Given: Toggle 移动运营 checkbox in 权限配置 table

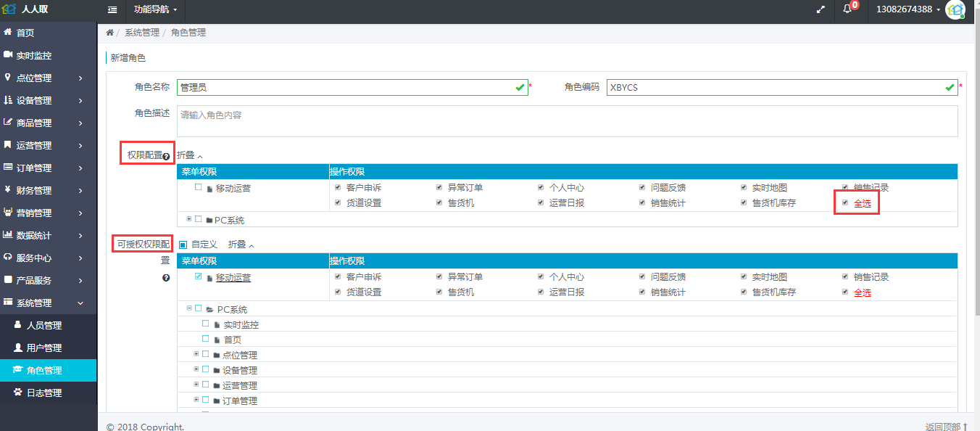Looking at the screenshot, I should pyautogui.click(x=198, y=186).
